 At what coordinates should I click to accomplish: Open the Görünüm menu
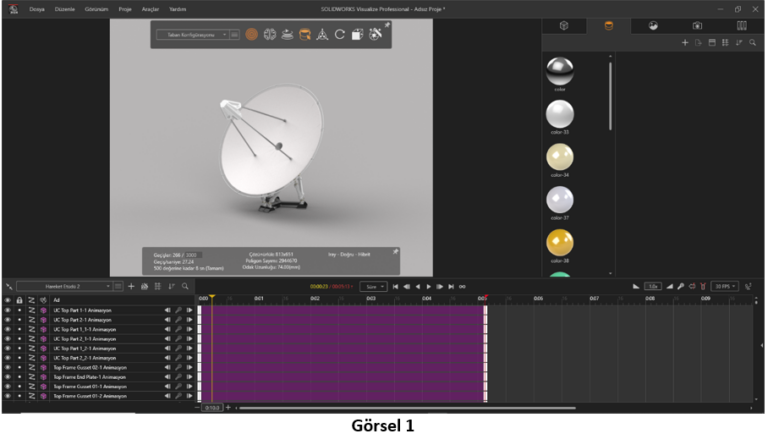tap(97, 8)
